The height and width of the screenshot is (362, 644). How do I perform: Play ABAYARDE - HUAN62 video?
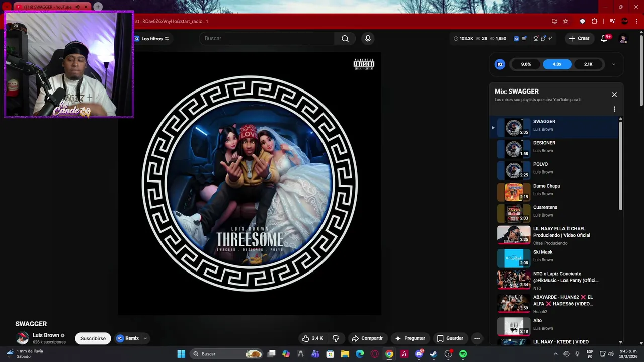click(553, 304)
